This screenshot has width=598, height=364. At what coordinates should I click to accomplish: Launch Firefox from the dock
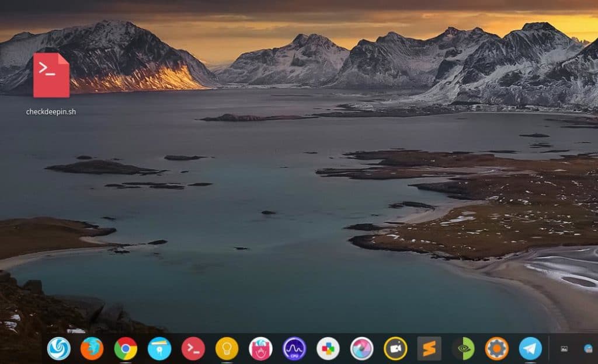[x=92, y=348]
